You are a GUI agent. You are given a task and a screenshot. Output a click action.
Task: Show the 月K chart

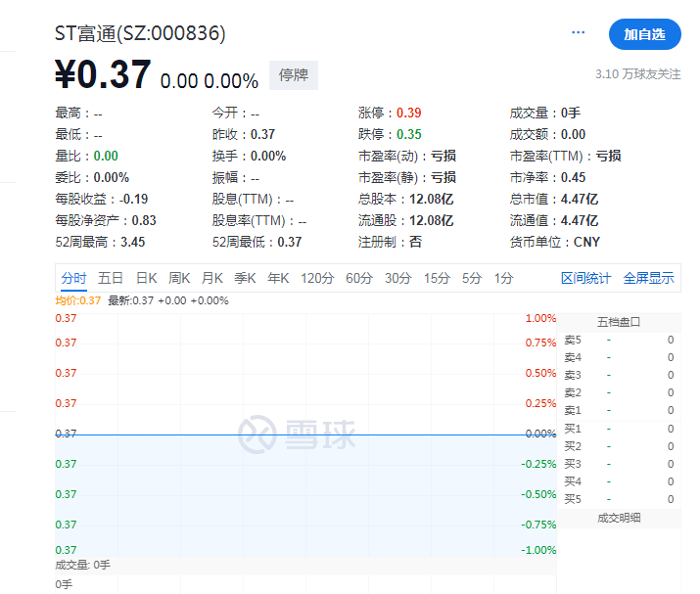point(212,278)
